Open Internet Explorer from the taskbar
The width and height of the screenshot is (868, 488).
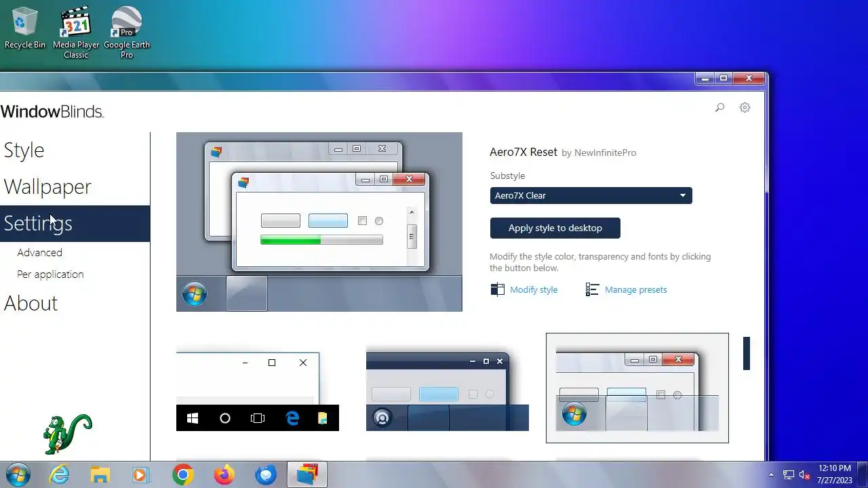pos(60,475)
